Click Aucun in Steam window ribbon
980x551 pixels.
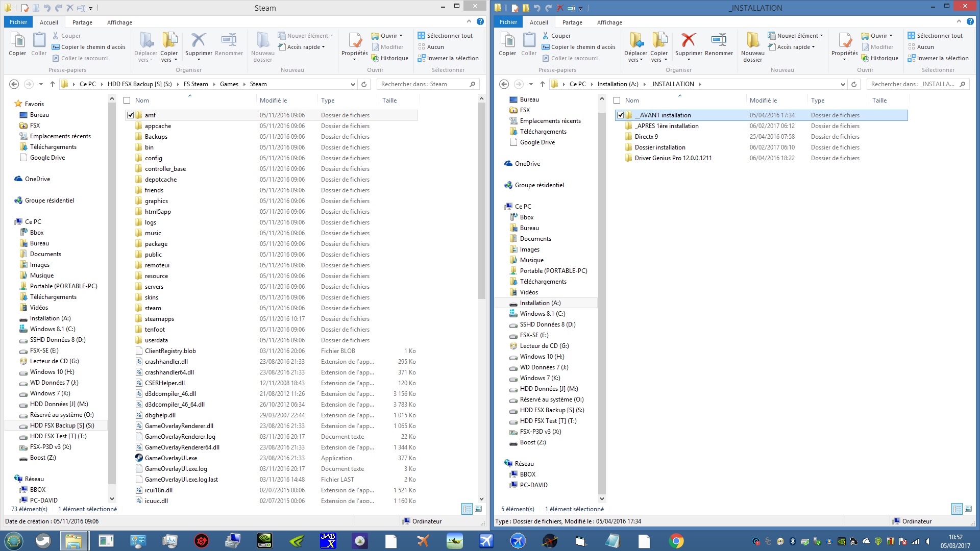(431, 47)
